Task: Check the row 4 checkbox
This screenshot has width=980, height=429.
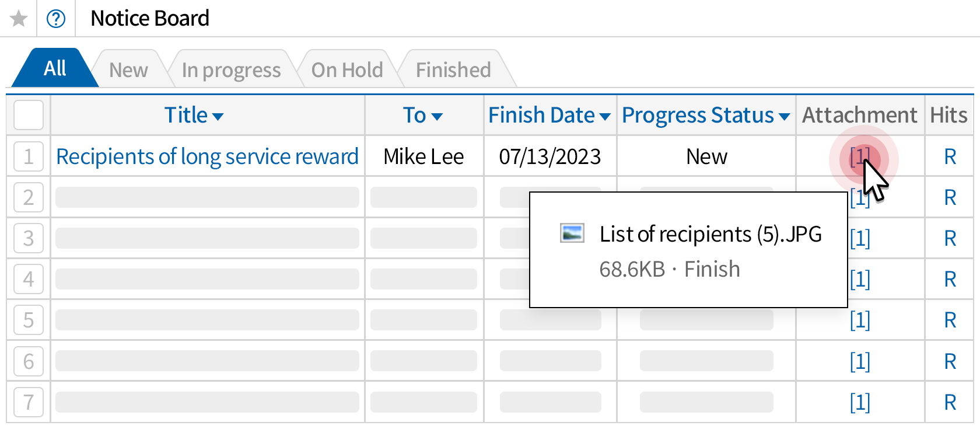Action: pos(29,279)
